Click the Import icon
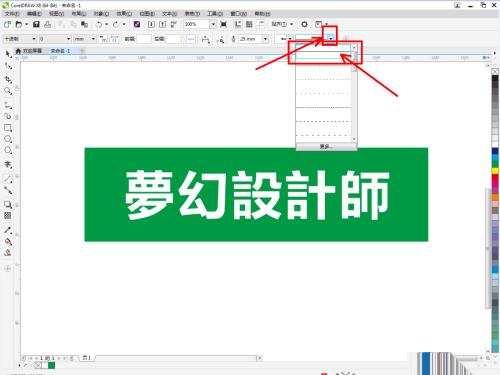This screenshot has width=500, height=375. coord(151,24)
